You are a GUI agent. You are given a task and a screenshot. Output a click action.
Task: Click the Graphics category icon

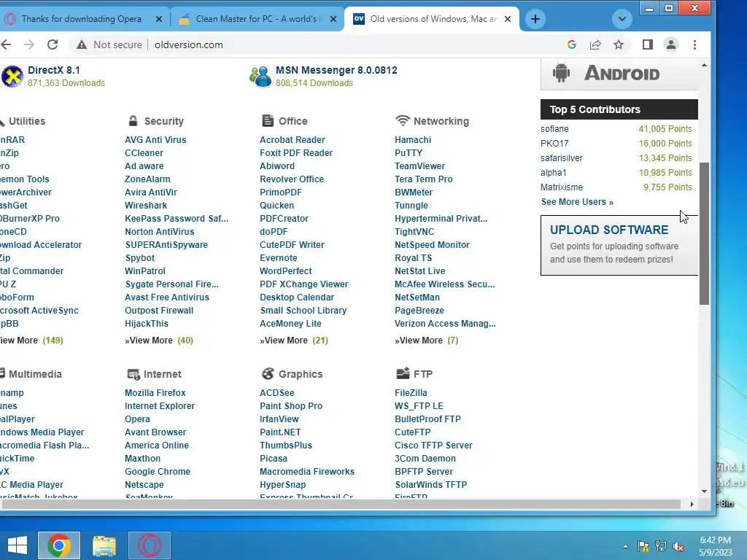tap(268, 374)
